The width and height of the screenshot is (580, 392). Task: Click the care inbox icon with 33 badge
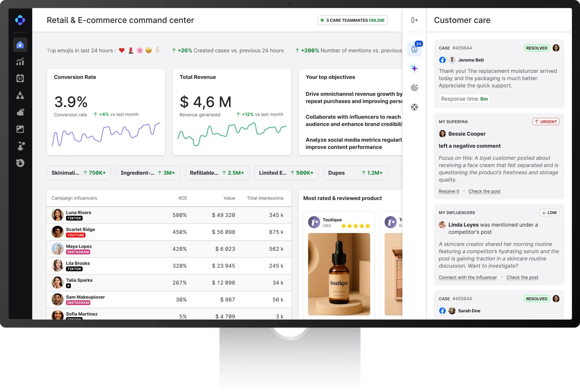pos(414,49)
